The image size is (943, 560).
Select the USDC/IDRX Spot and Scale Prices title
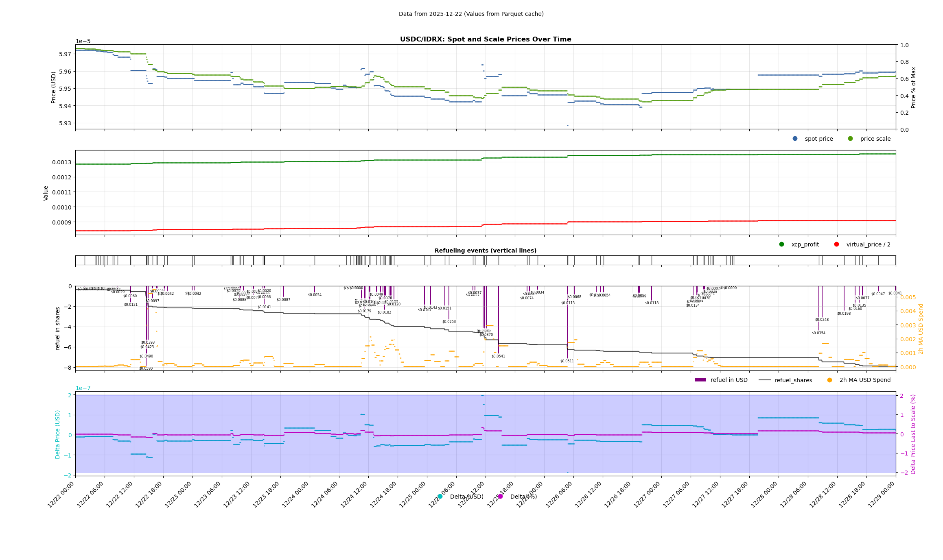click(485, 39)
